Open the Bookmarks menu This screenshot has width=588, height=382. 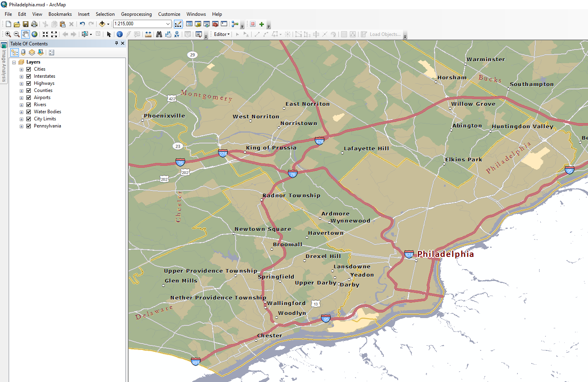pos(60,14)
